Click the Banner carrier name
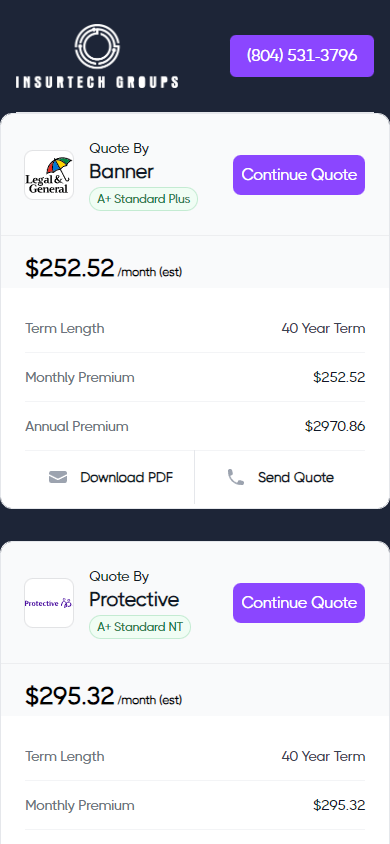Image resolution: width=390 pixels, height=844 pixels. (x=122, y=172)
